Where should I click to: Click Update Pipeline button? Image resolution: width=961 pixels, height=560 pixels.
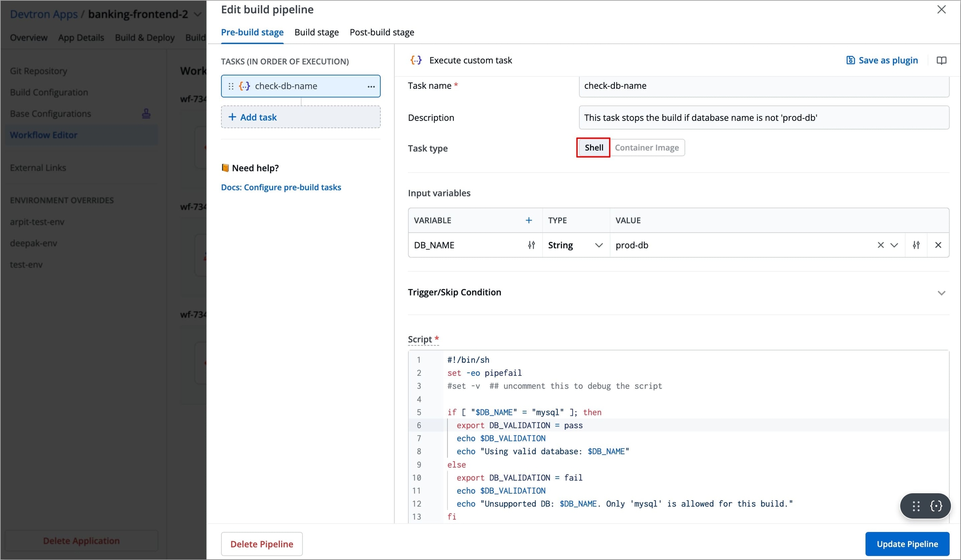[x=907, y=544]
